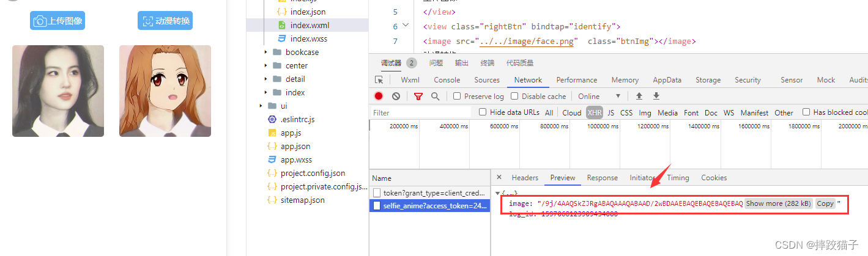Check the Has blocked cookies checkbox
This screenshot has width=868, height=256.
point(806,112)
